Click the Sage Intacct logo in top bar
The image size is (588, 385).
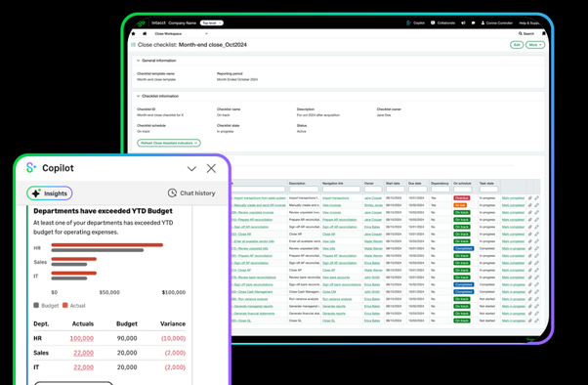click(x=141, y=23)
